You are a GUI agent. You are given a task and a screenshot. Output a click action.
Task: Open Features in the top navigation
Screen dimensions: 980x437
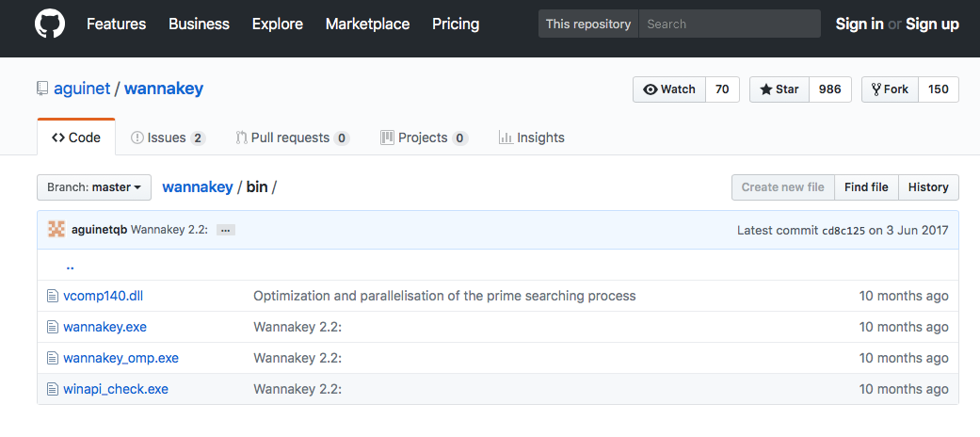coord(116,24)
